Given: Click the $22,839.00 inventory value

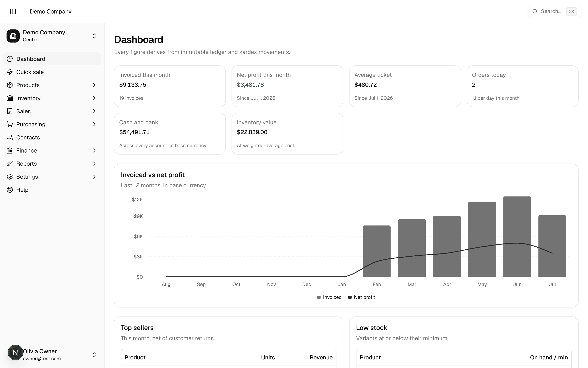Looking at the screenshot, I should [252, 132].
